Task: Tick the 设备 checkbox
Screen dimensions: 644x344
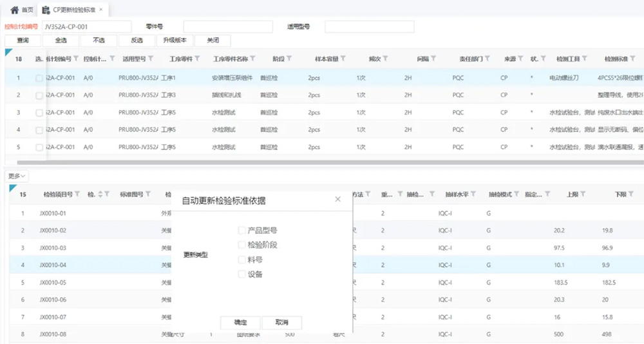Action: click(x=241, y=274)
